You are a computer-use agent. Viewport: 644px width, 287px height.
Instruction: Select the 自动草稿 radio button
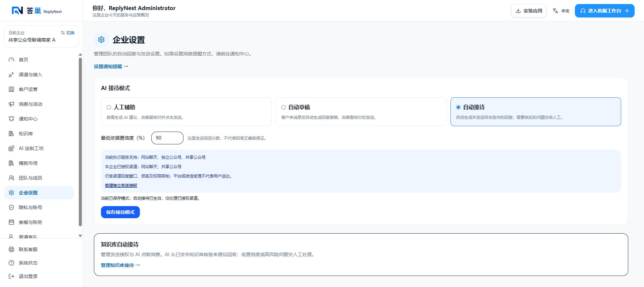(283, 107)
